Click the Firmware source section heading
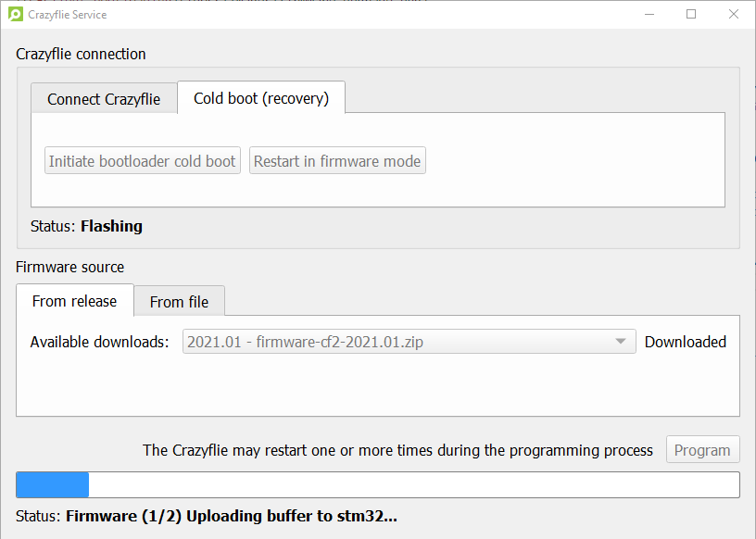This screenshot has width=756, height=539. [x=69, y=267]
